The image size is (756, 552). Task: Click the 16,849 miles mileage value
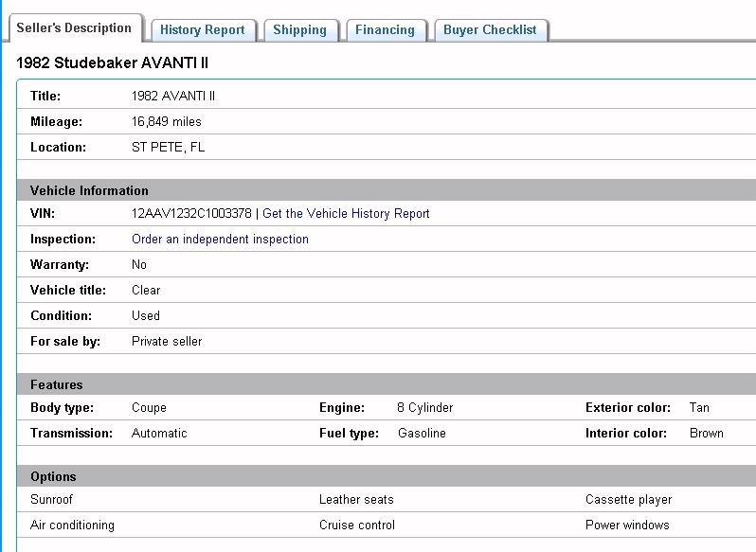[167, 122]
